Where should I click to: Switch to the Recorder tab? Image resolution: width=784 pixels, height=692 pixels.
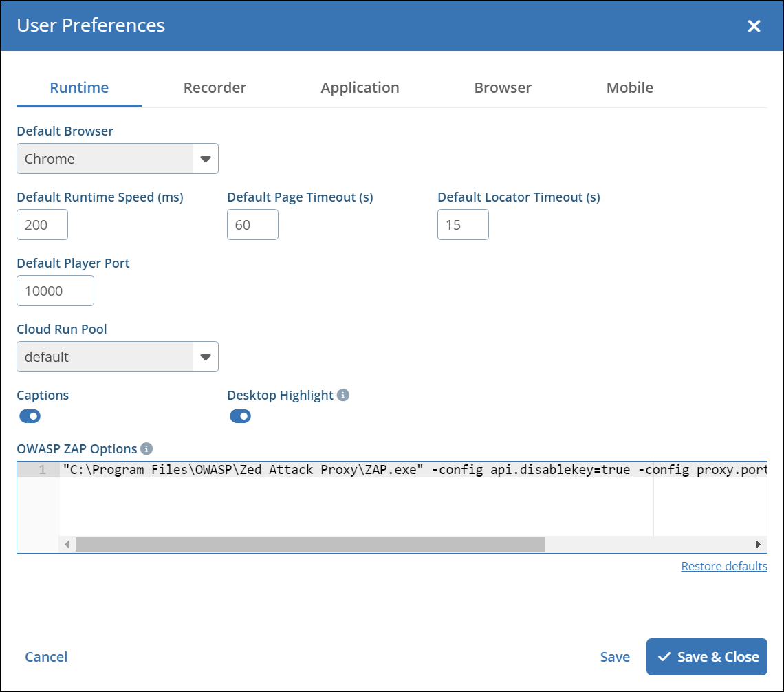click(215, 88)
